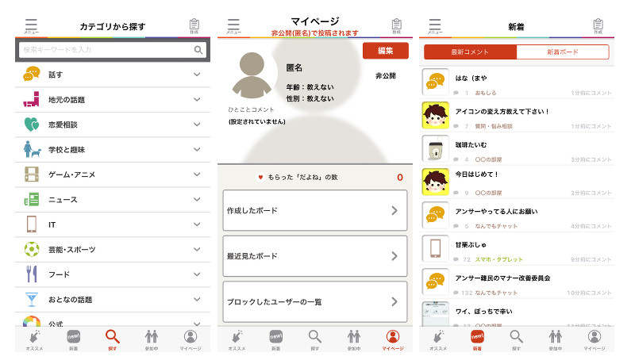Image resolution: width=635 pixels, height=364 pixels.
Task: Open ブロックしたユーザーの一覧
Action: coord(315,301)
